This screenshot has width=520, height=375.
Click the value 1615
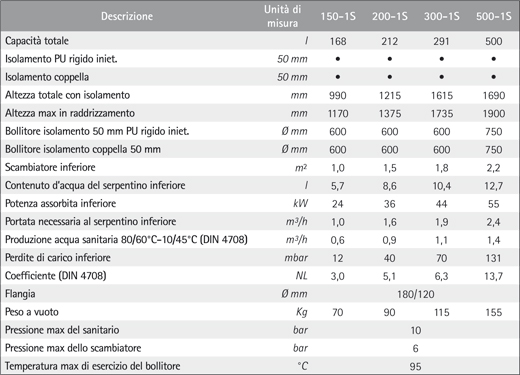(x=442, y=96)
